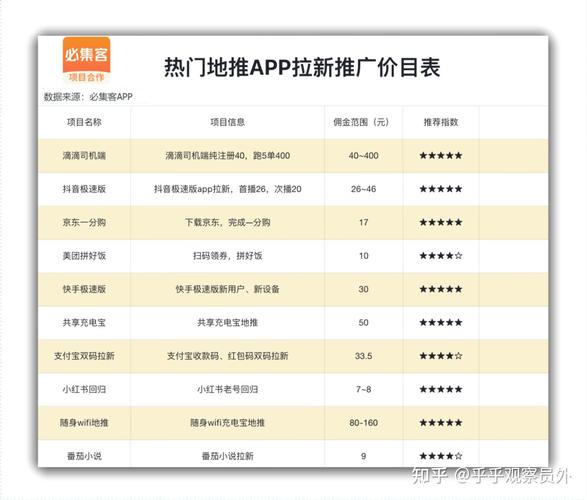Click 支付宝收款码、红包码双码拉新 info cell

coord(228,356)
